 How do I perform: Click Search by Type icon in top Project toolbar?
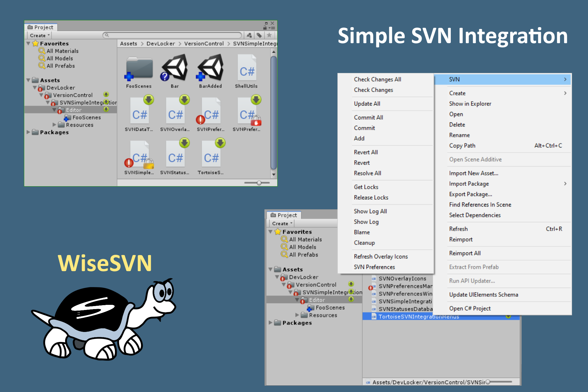click(x=249, y=35)
